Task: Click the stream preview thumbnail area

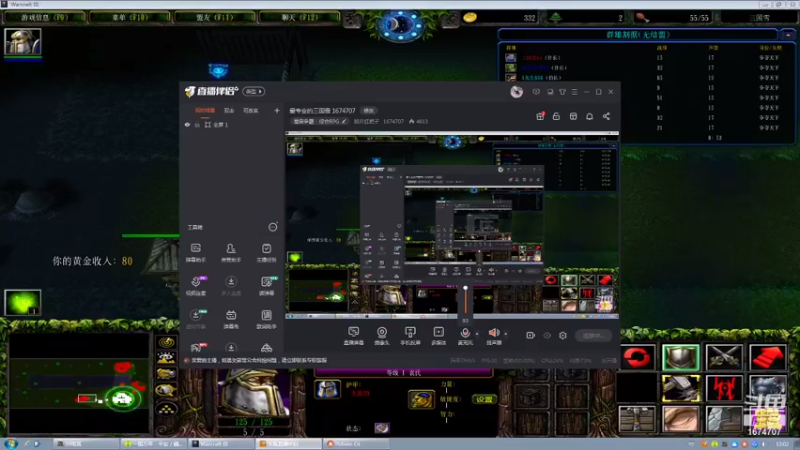Action: (452, 225)
